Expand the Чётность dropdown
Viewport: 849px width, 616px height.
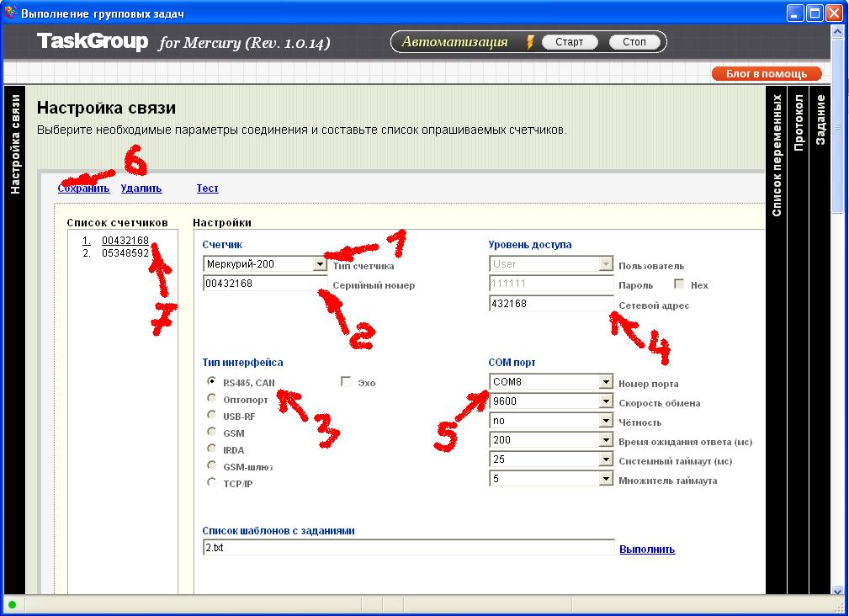pos(606,421)
